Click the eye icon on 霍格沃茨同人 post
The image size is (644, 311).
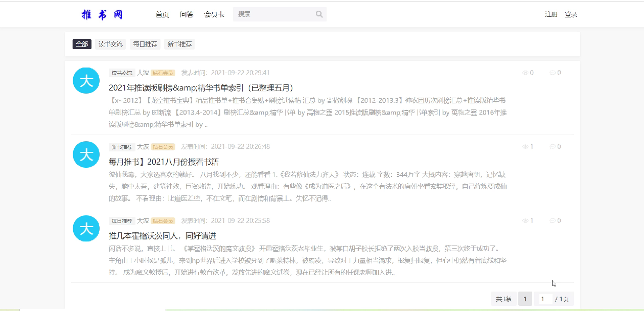[525, 221]
